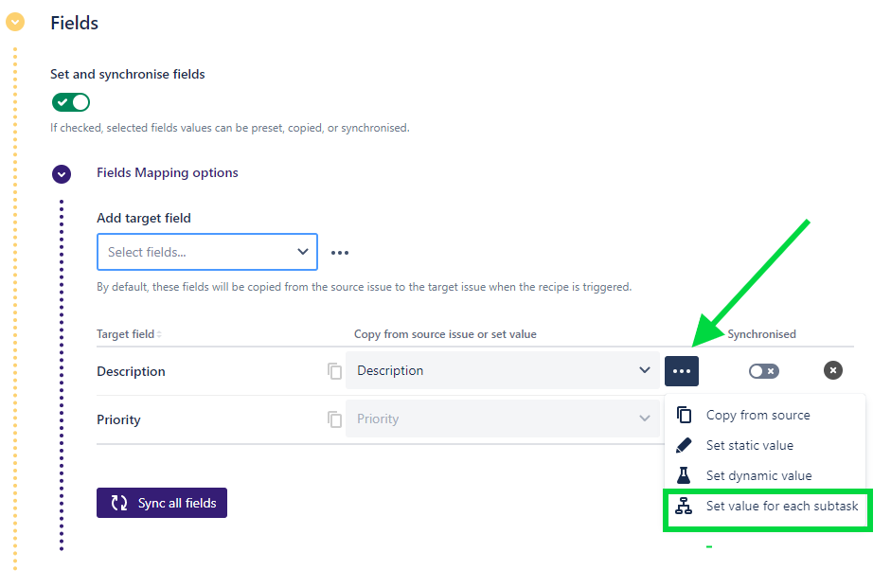This screenshot has width=891, height=588.
Task: Open the Description source value dropdown
Action: point(503,370)
